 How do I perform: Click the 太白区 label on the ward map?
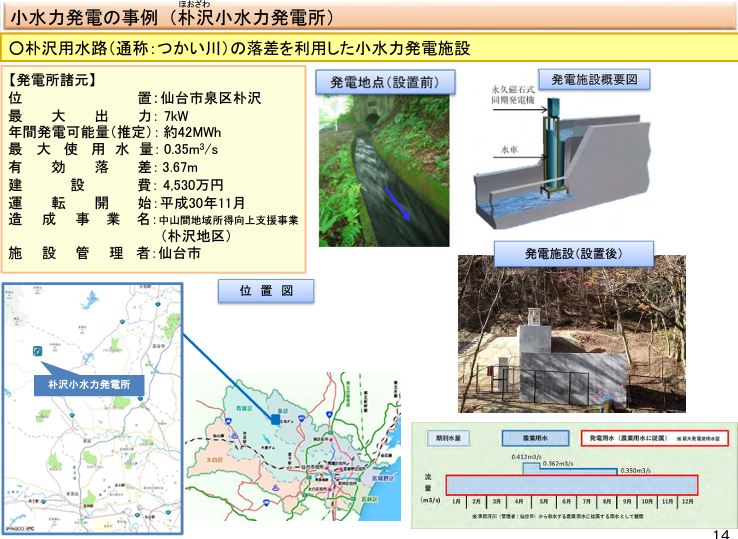(215, 459)
